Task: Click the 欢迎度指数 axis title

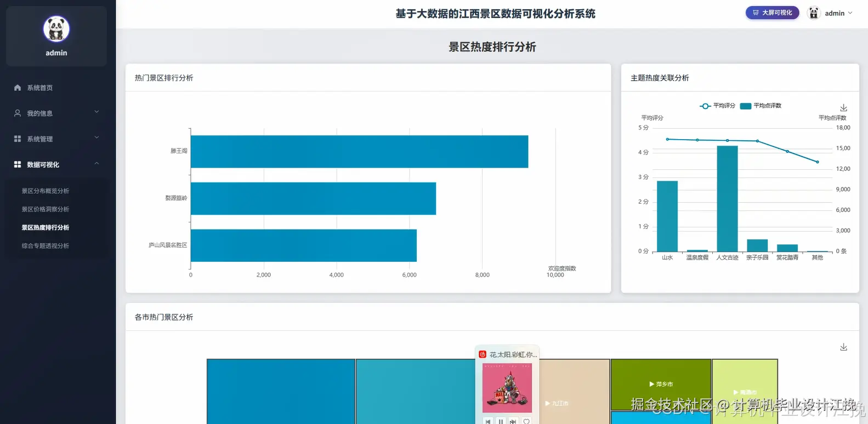Action: 562,268
